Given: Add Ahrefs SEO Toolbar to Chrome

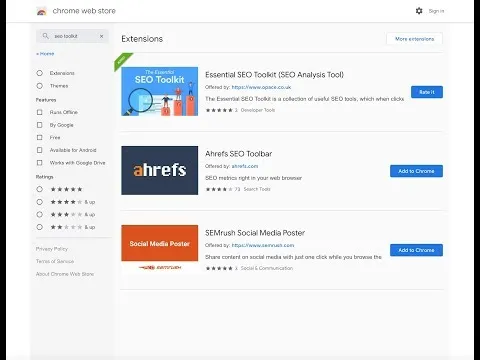Looking at the screenshot, I should pyautogui.click(x=416, y=171).
